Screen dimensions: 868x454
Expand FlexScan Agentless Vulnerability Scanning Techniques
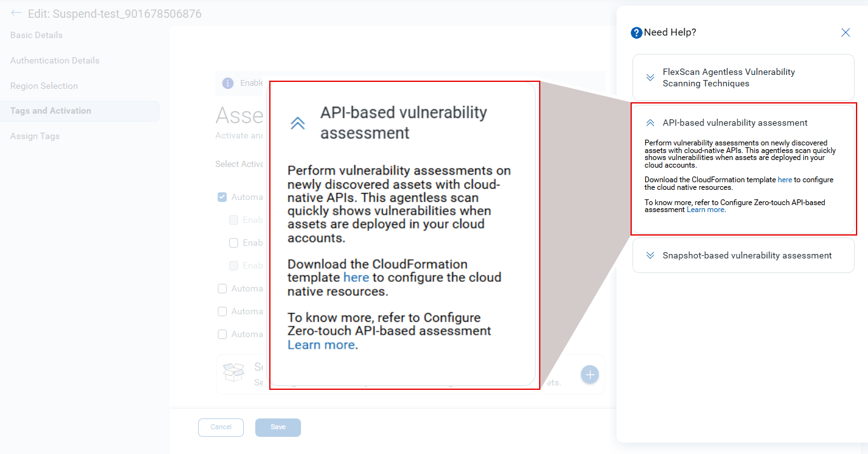coord(743,77)
